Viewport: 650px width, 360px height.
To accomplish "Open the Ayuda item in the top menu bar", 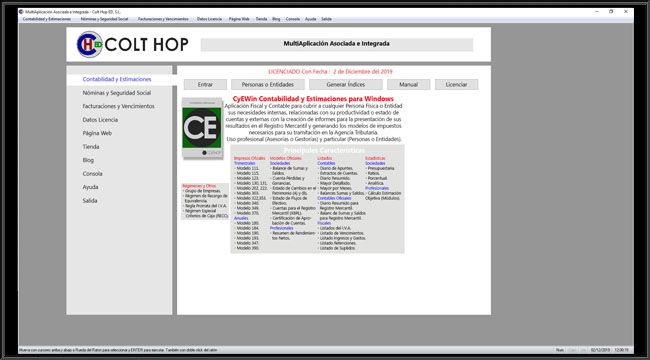I will (310, 19).
